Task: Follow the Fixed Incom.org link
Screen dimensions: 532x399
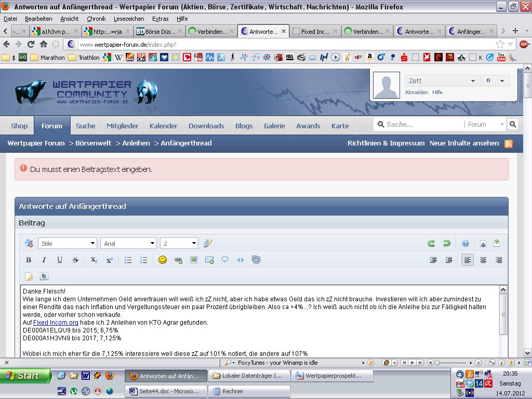Action: coord(56,323)
